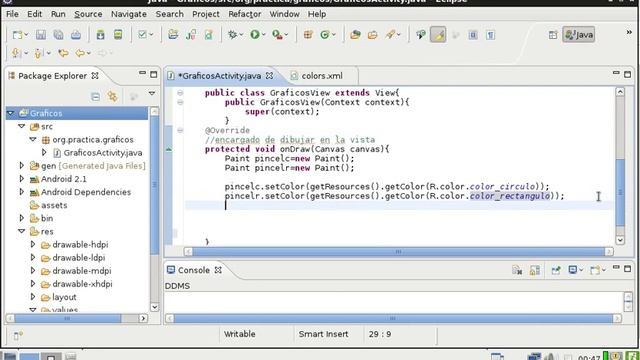Click the Back navigation arrow icon
This screenshot has height=360, width=640.
80,53
